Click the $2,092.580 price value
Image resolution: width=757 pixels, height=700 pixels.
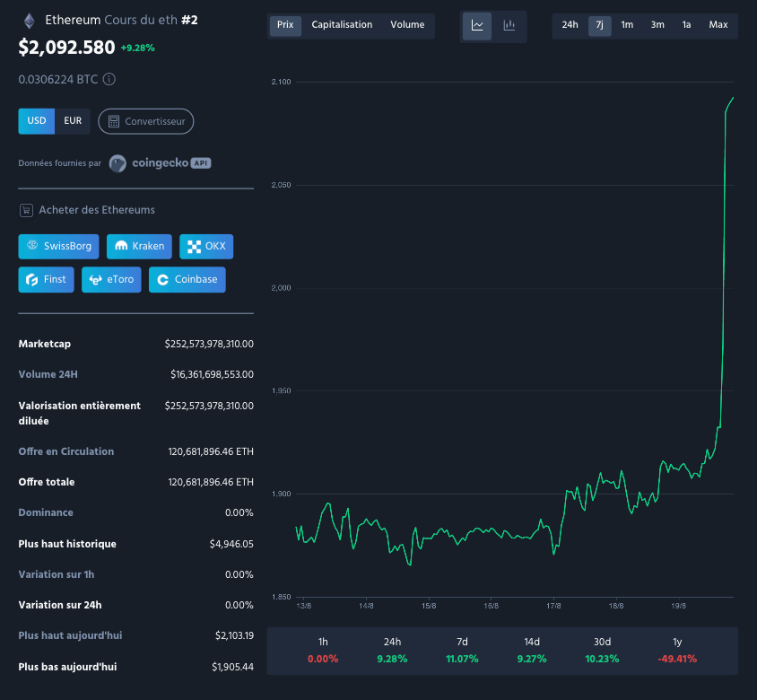click(66, 48)
